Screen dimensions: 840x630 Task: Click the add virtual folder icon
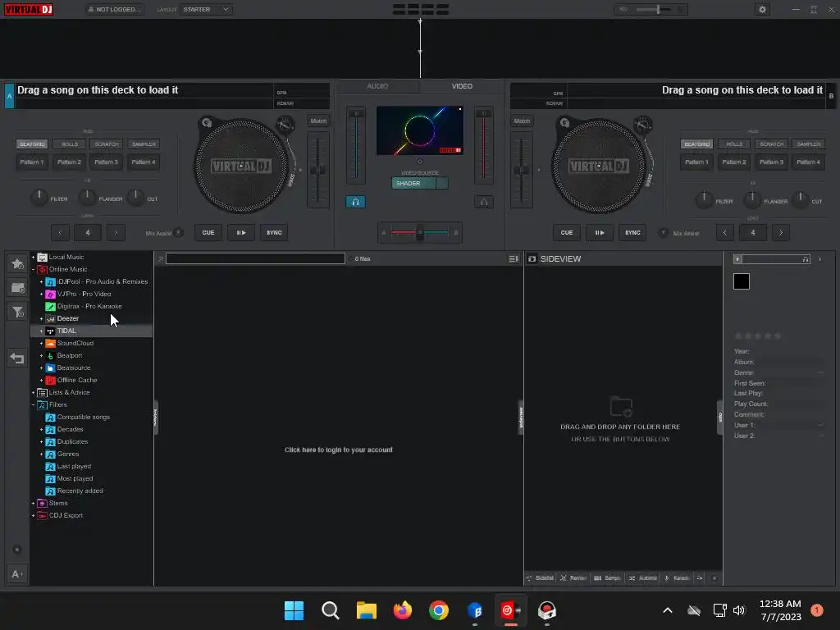tap(17, 288)
